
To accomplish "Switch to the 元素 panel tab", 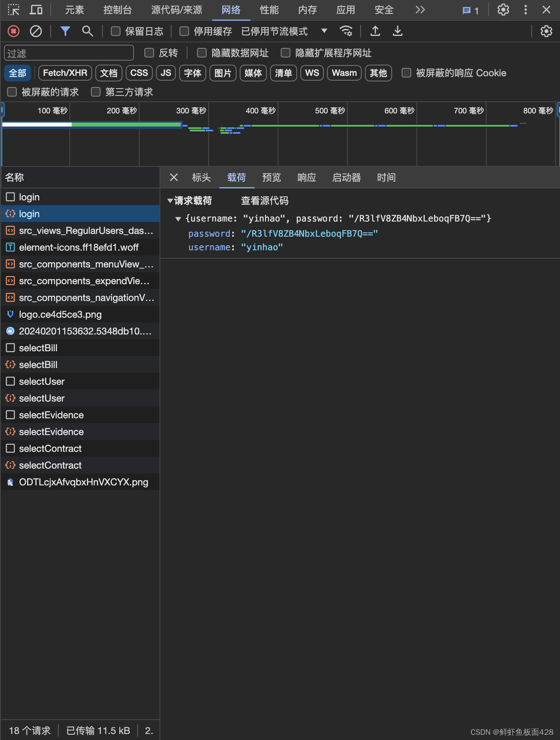I will tap(75, 10).
